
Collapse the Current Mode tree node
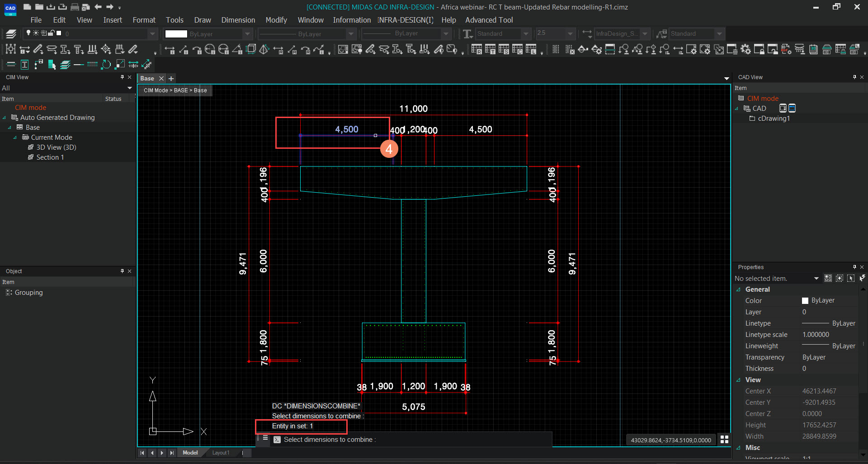[15, 137]
